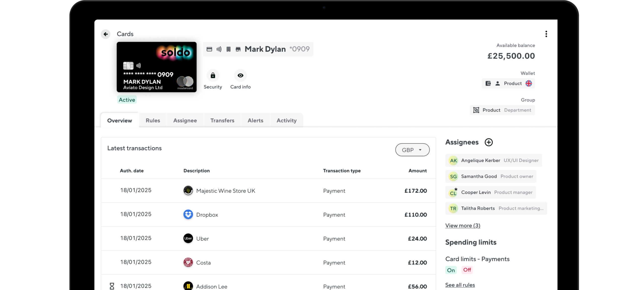Click the group icon next to Product Department
Image resolution: width=644 pixels, height=290 pixels.
pyautogui.click(x=476, y=110)
